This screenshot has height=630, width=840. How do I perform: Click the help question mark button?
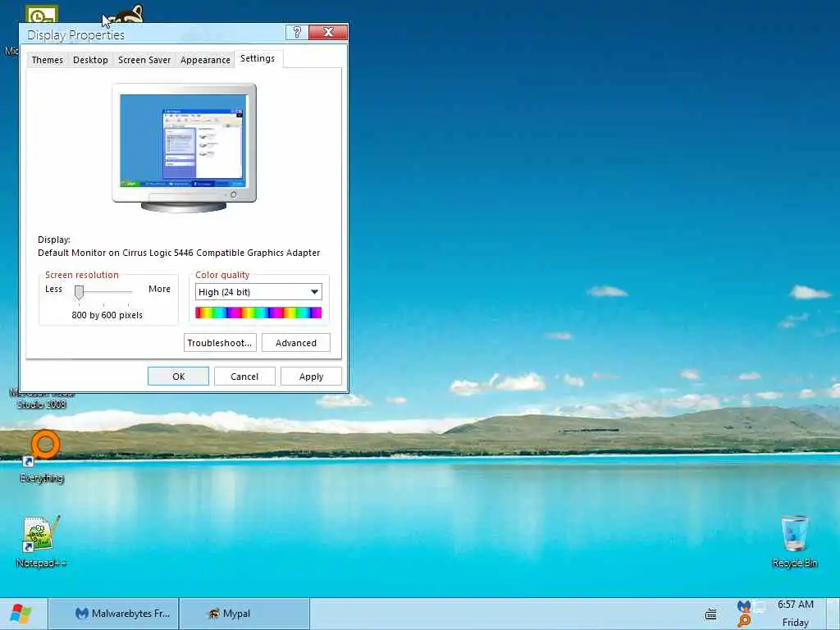(297, 32)
